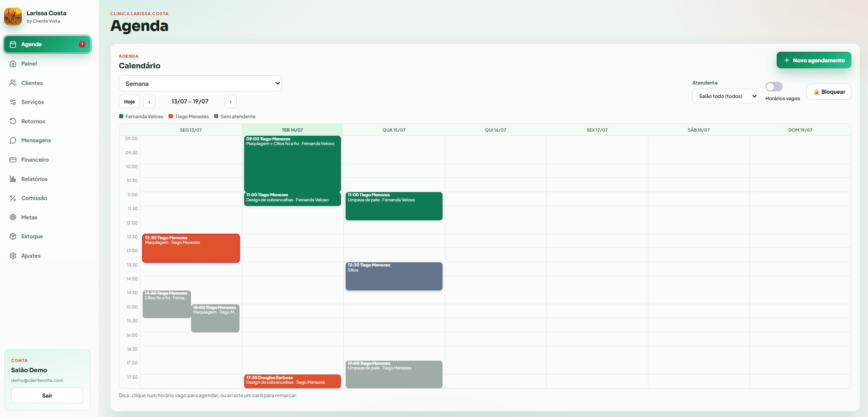Click the Sem atendente gray-blue legend swatch
This screenshot has width=868, height=417.
(x=216, y=116)
